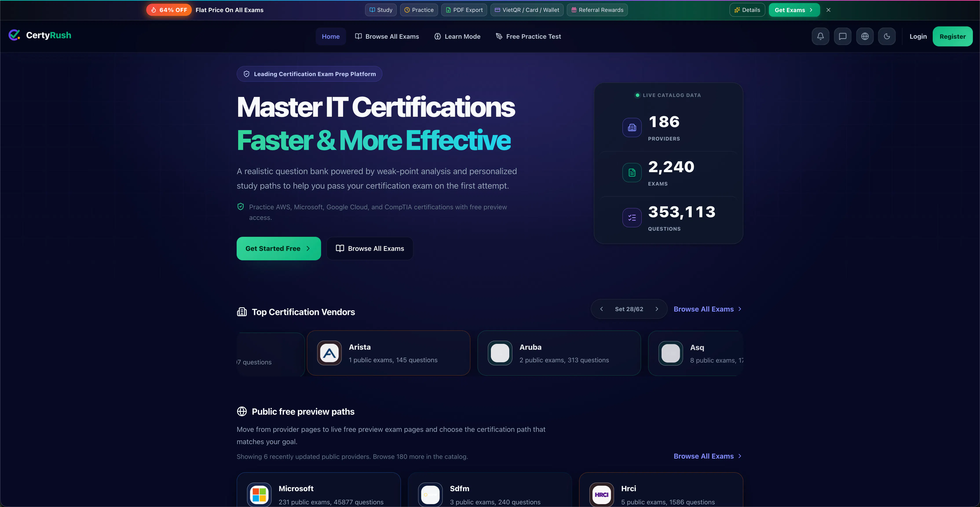The width and height of the screenshot is (980, 507).
Task: Click the Asq logo thumbnail
Action: pos(671,353)
